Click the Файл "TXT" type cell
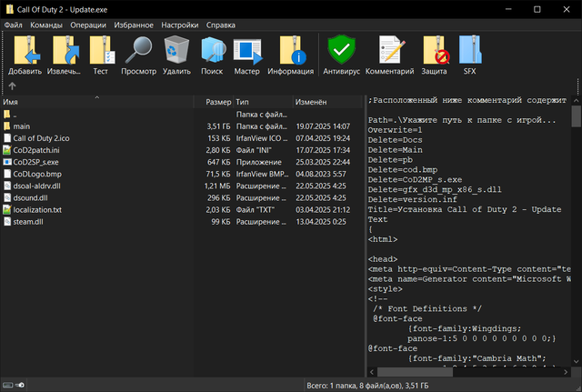 point(255,210)
